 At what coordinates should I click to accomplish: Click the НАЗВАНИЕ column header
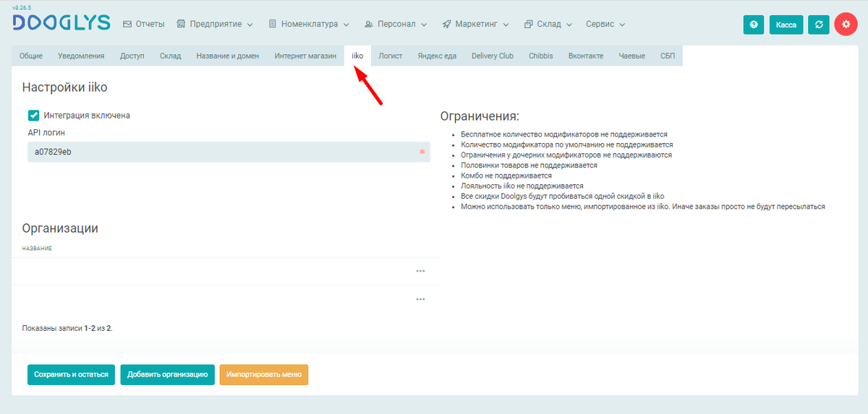[37, 249]
